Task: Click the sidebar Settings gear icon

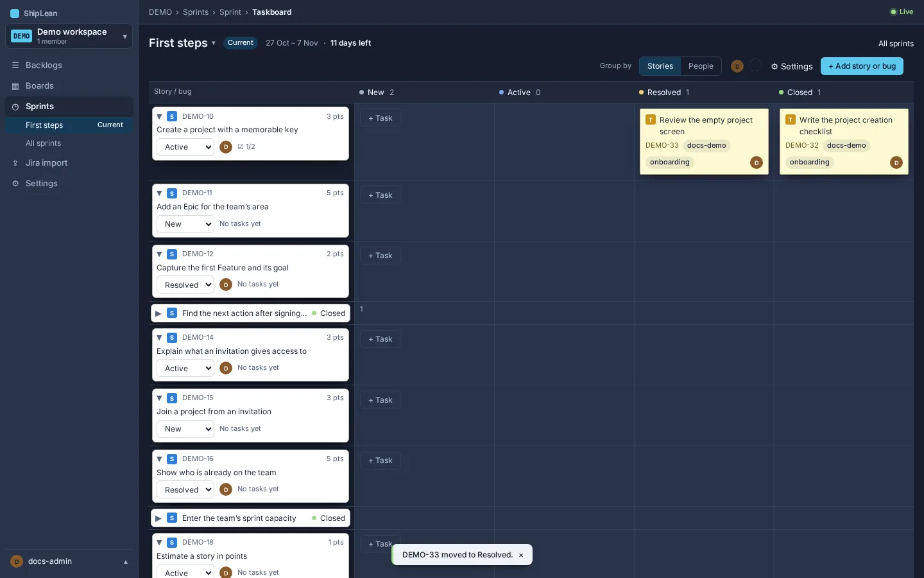Action: tap(15, 184)
